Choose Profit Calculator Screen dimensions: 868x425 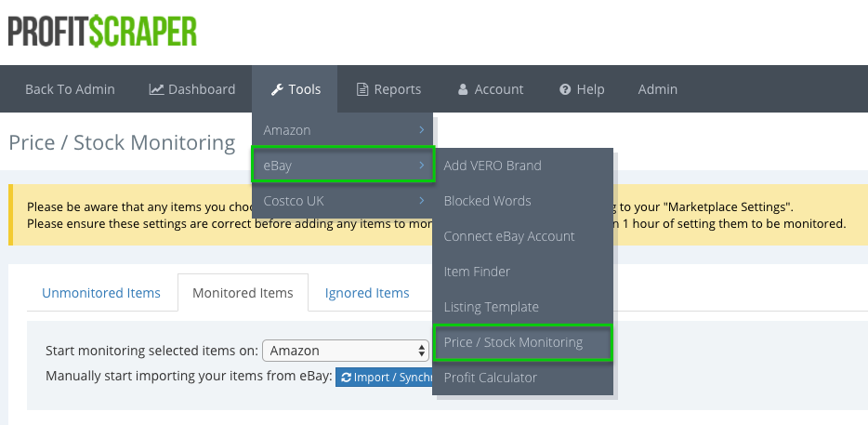522,378
